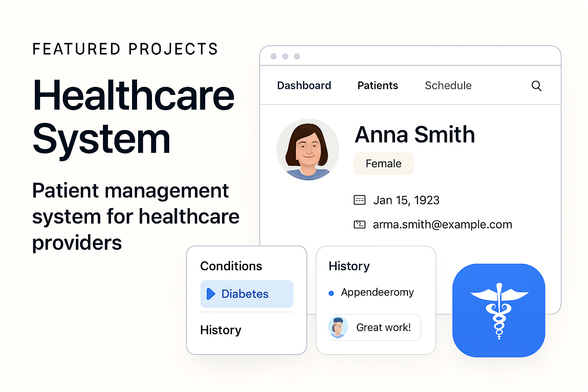Click the blue play triangle next to Diabetes
Image resolution: width=588 pixels, height=392 pixels.
pyautogui.click(x=210, y=294)
